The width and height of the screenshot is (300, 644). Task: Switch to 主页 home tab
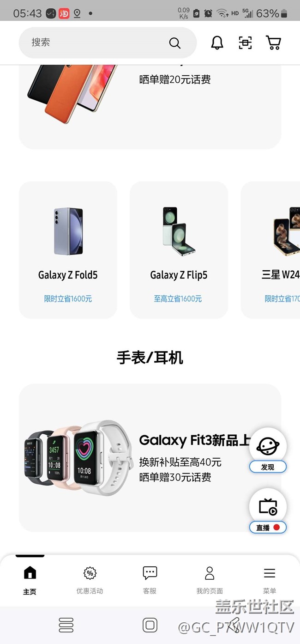coord(30,580)
